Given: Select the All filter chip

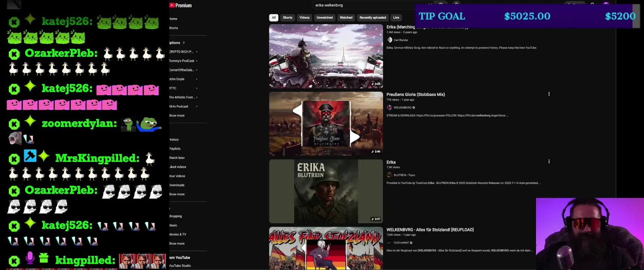Looking at the screenshot, I should 274,18.
